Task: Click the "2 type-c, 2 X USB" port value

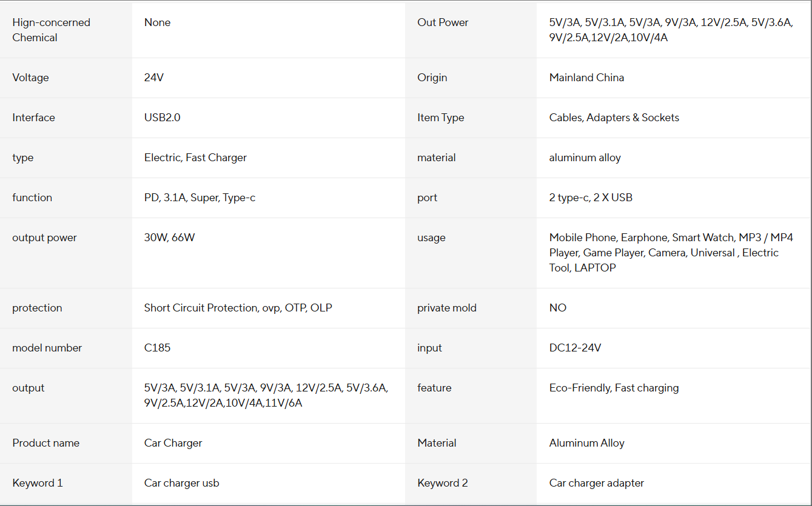Action: coord(591,198)
